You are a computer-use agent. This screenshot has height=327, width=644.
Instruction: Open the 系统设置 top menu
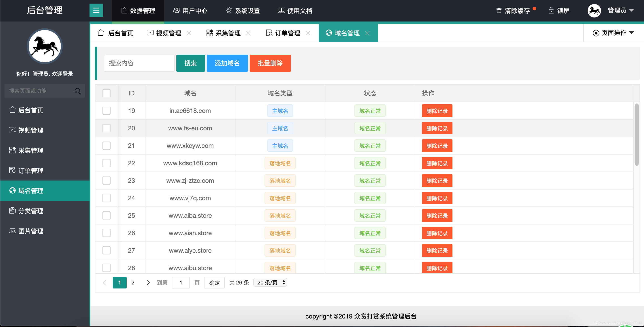tap(243, 11)
